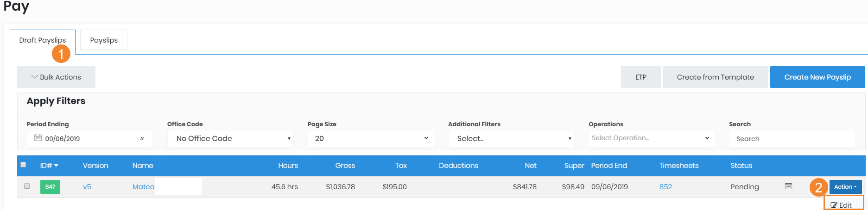Open the Office Code dropdown
Viewport: 868px width, 210px height.
coord(230,139)
